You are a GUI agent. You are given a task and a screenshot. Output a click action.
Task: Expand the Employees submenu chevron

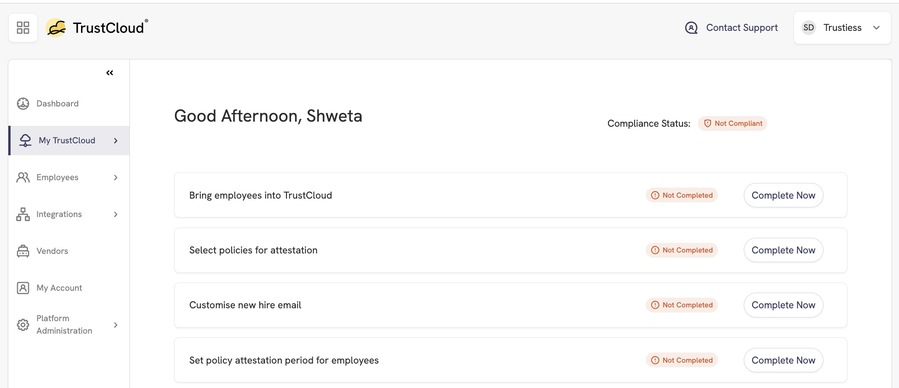[115, 178]
